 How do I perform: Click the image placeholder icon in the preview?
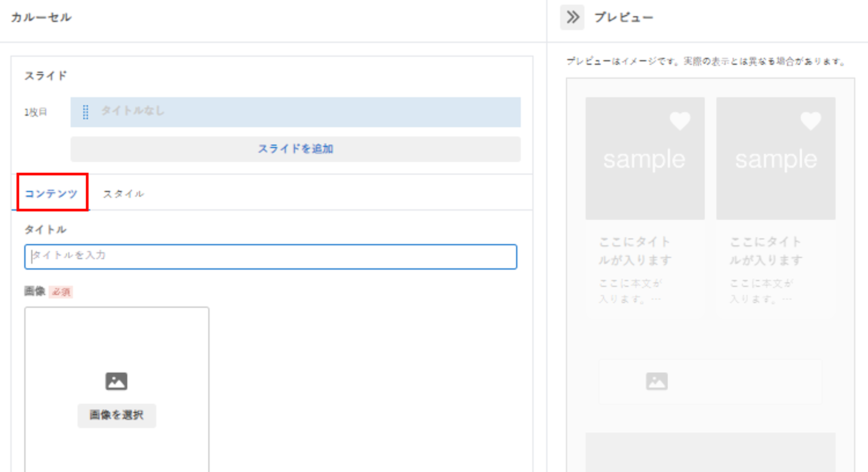click(657, 381)
